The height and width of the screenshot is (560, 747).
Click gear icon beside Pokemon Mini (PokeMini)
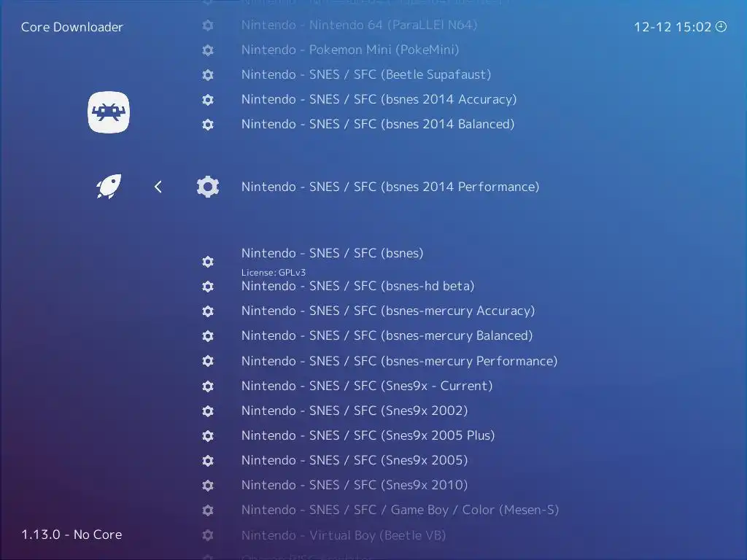click(208, 50)
